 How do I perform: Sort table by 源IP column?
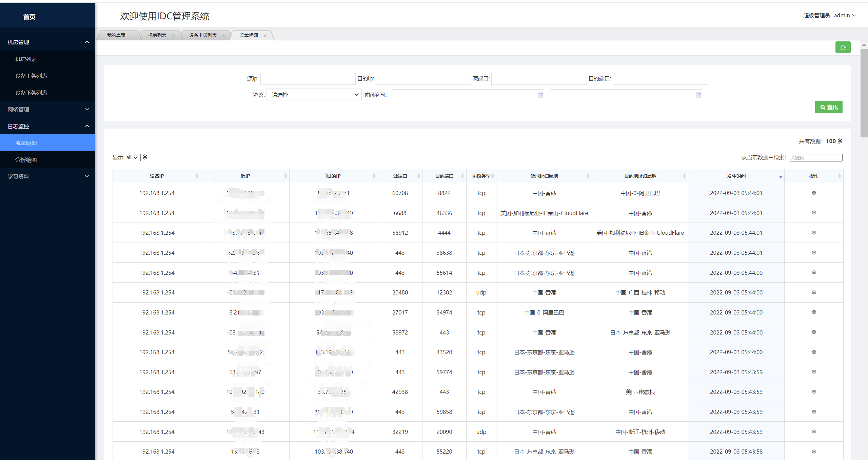tap(245, 176)
